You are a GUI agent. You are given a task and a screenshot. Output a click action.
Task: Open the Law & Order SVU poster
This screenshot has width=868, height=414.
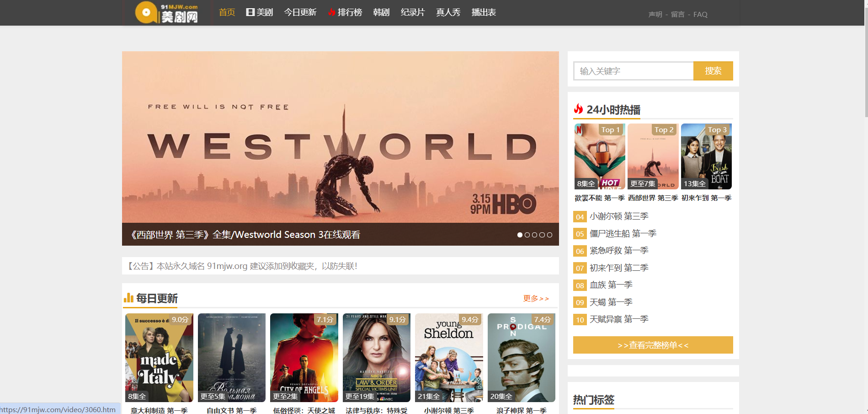tap(377, 358)
